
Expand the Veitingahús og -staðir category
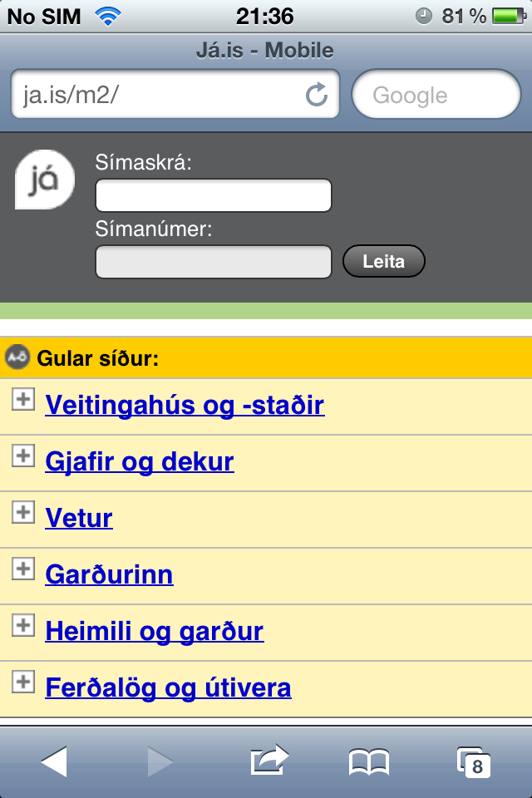coord(22,399)
